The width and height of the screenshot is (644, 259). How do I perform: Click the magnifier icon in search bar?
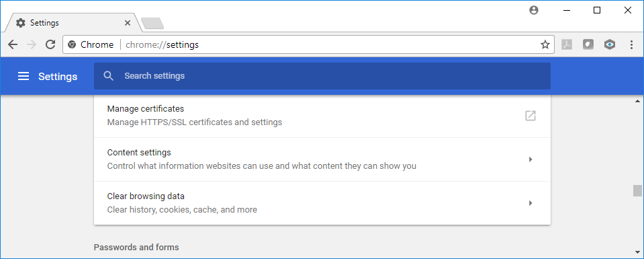pyautogui.click(x=108, y=76)
